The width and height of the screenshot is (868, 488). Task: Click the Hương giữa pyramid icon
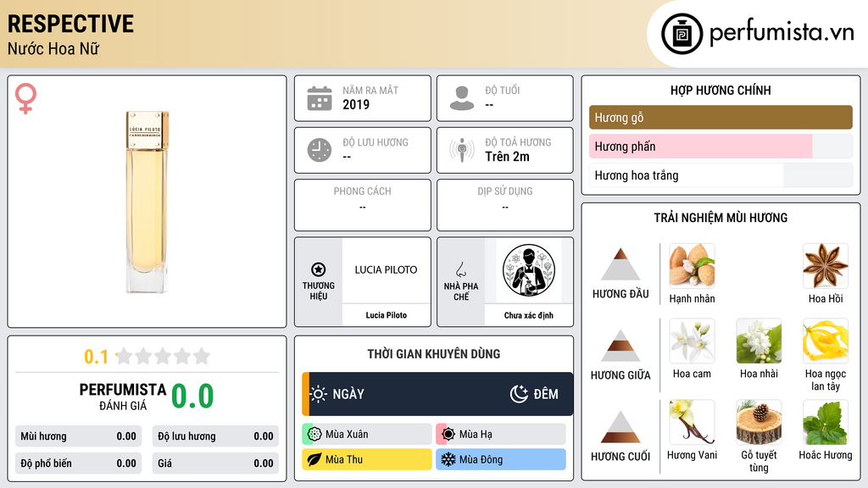620,346
